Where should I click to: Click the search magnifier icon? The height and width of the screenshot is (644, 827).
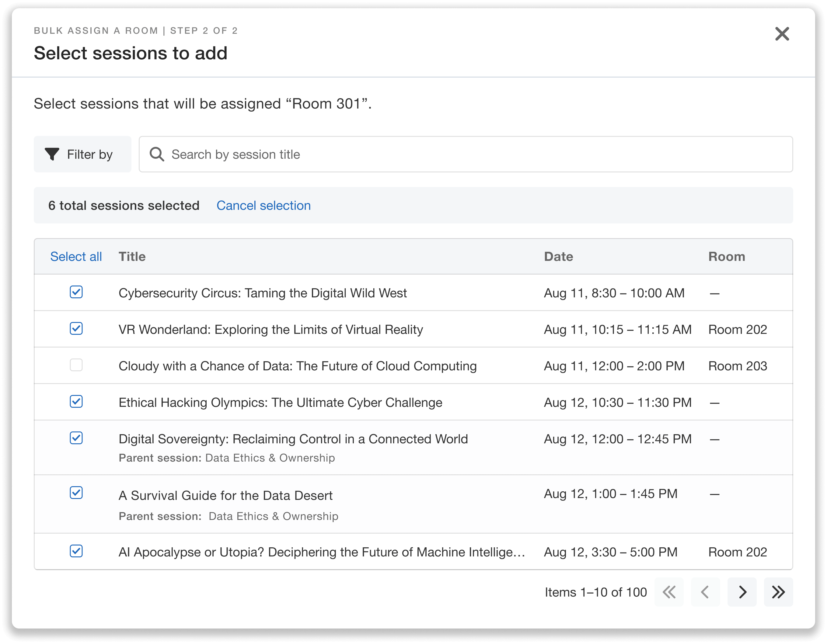[x=157, y=154]
